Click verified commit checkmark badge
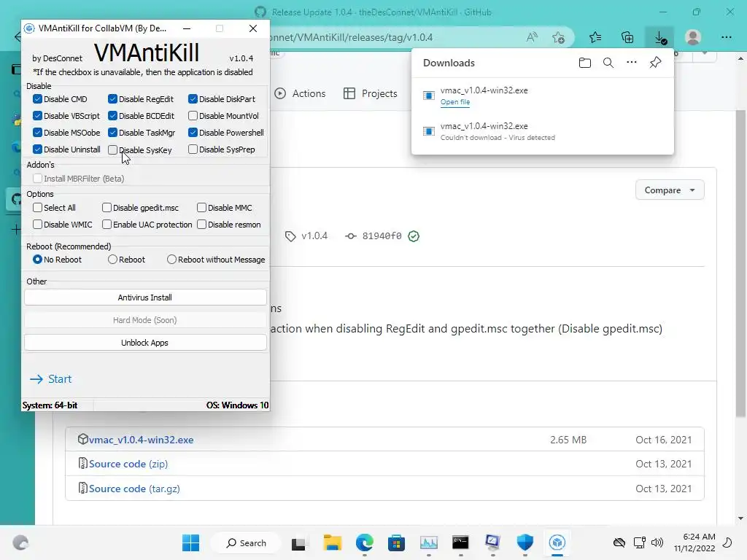Image resolution: width=747 pixels, height=560 pixels. 414,236
